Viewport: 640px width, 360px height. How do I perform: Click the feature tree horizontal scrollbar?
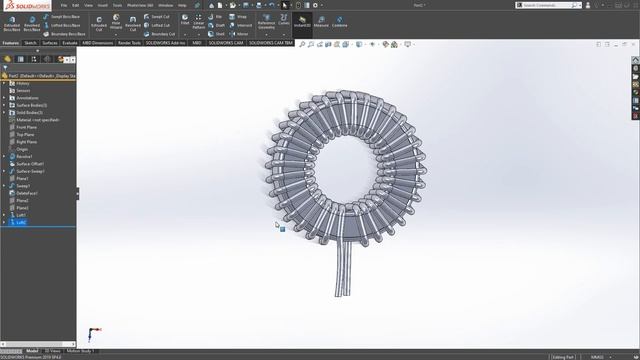coord(38,344)
